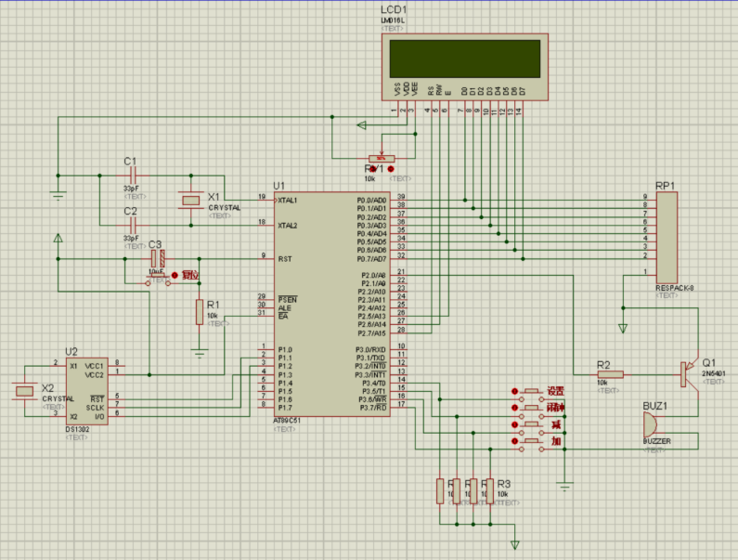Click the RESPACK-8 value label
738x560 pixels.
pyautogui.click(x=675, y=288)
